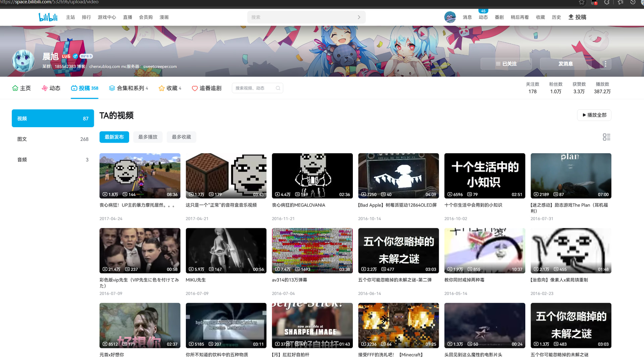Image resolution: width=644 pixels, height=358 pixels.
Task: Select 最多收藏 sort option
Action: (x=181, y=137)
